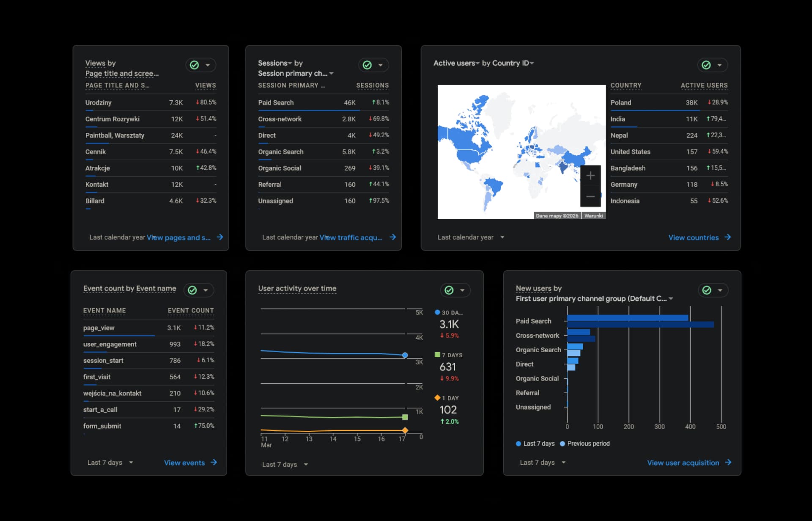The image size is (812, 521).
Task: Click check status icon in Active users card
Action: 706,65
